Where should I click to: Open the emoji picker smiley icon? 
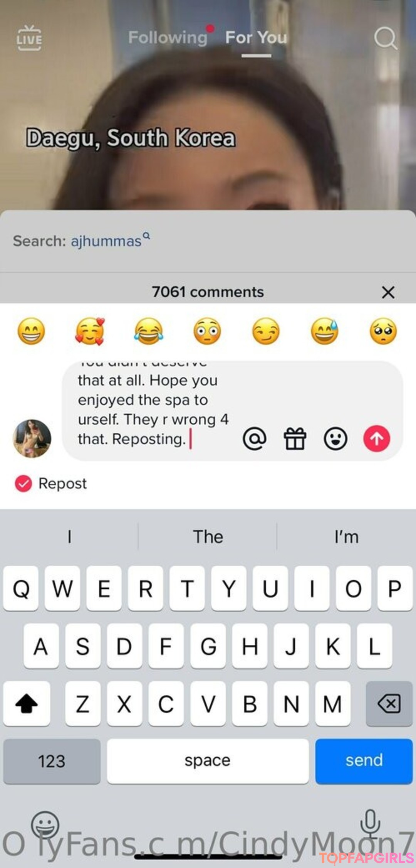[x=335, y=439]
